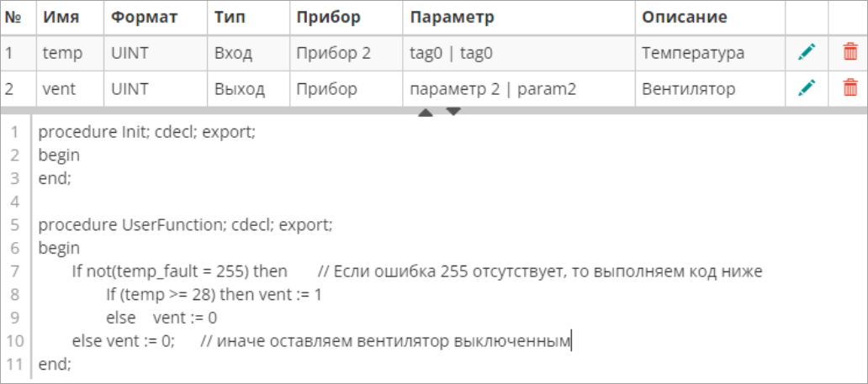Screen dimensions: 868x384
Task: Edit the vent variable row
Action: [807, 87]
